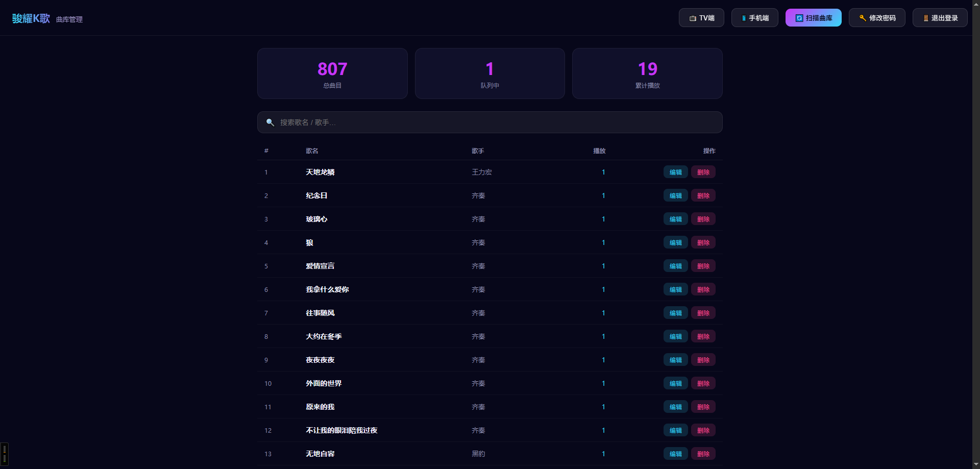Click the page scrollbar down arrow
The image size is (980, 469).
976,464
